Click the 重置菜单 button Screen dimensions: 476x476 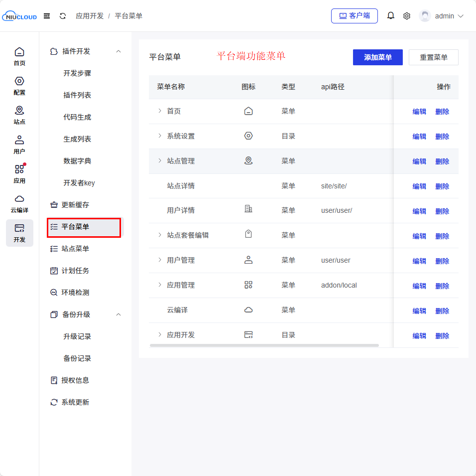[433, 57]
